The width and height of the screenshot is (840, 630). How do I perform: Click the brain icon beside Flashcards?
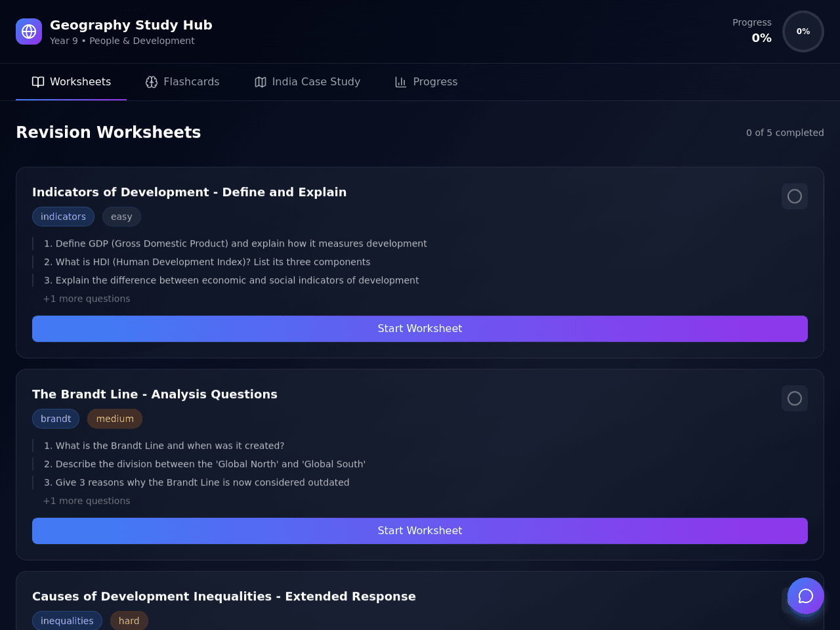click(x=152, y=82)
